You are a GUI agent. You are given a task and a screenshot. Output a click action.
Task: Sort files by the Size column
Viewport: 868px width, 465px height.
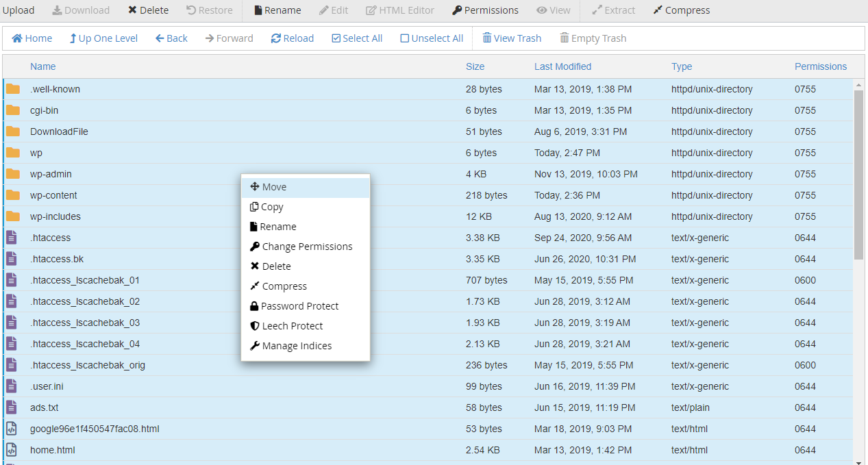[x=475, y=66]
